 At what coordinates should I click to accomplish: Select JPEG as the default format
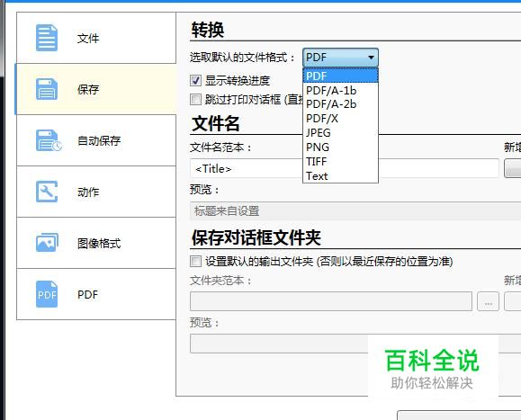340,133
